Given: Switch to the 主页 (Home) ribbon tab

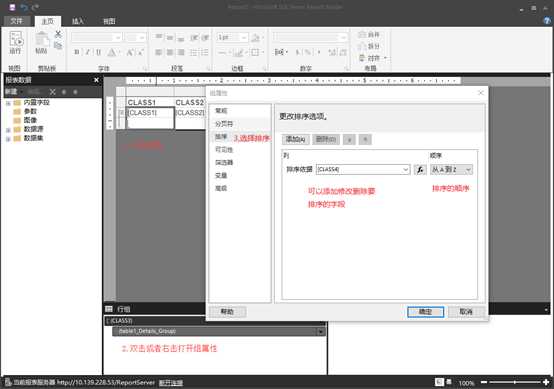Looking at the screenshot, I should pyautogui.click(x=48, y=21).
